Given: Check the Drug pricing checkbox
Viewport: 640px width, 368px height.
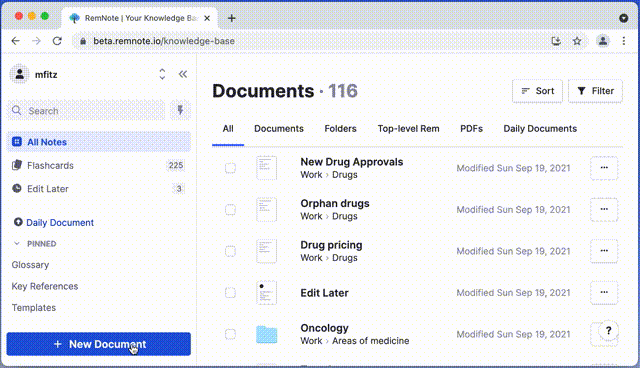Looking at the screenshot, I should click(230, 251).
